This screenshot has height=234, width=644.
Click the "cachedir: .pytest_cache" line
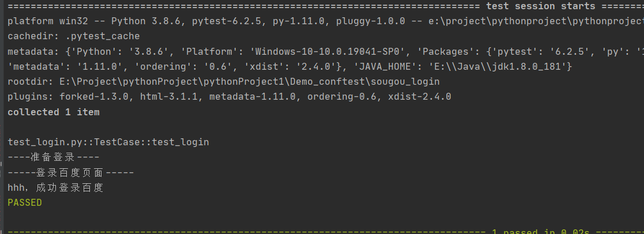point(73,36)
